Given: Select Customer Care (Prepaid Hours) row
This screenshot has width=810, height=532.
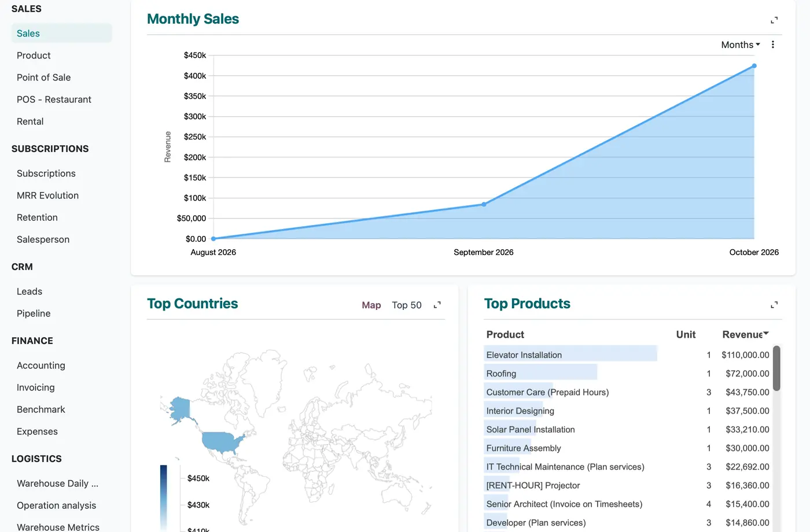Looking at the screenshot, I should 628,392.
